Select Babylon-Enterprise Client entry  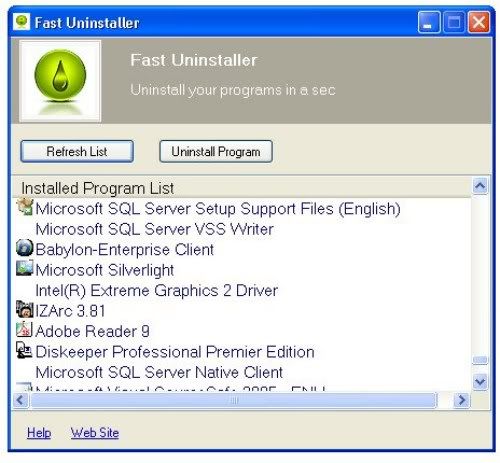point(124,250)
